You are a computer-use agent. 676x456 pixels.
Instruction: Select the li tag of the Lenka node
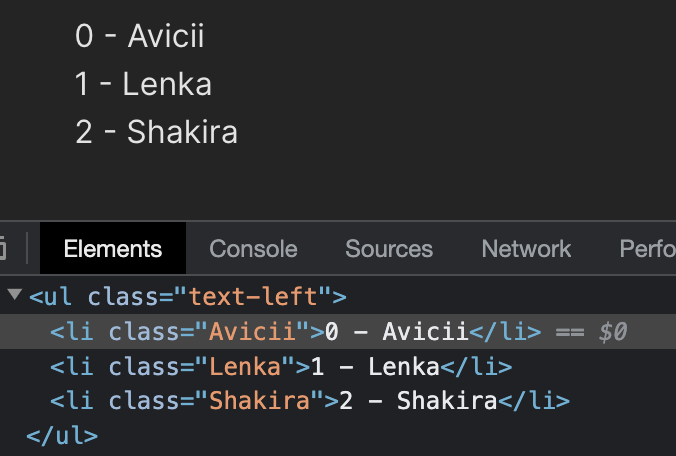point(74,367)
